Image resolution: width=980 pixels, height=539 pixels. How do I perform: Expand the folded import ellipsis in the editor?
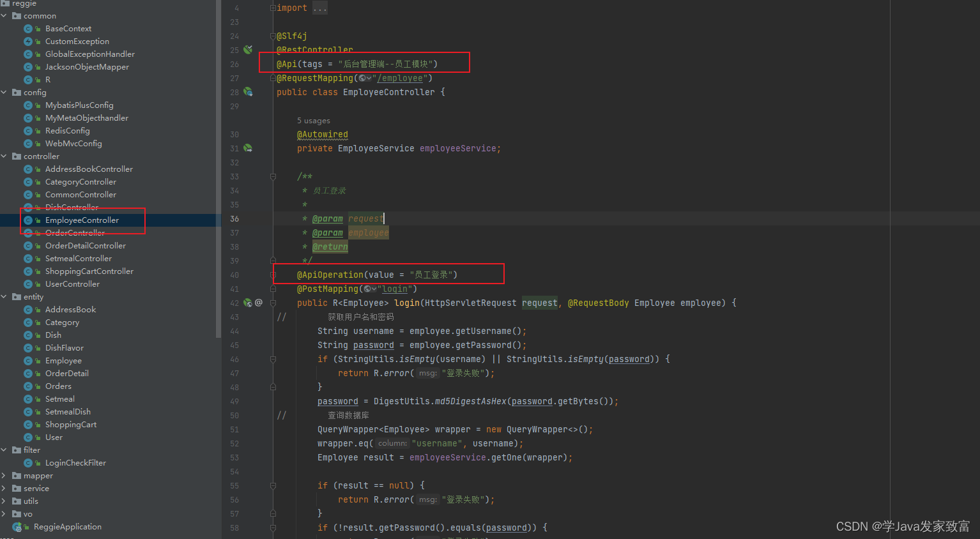(x=320, y=8)
